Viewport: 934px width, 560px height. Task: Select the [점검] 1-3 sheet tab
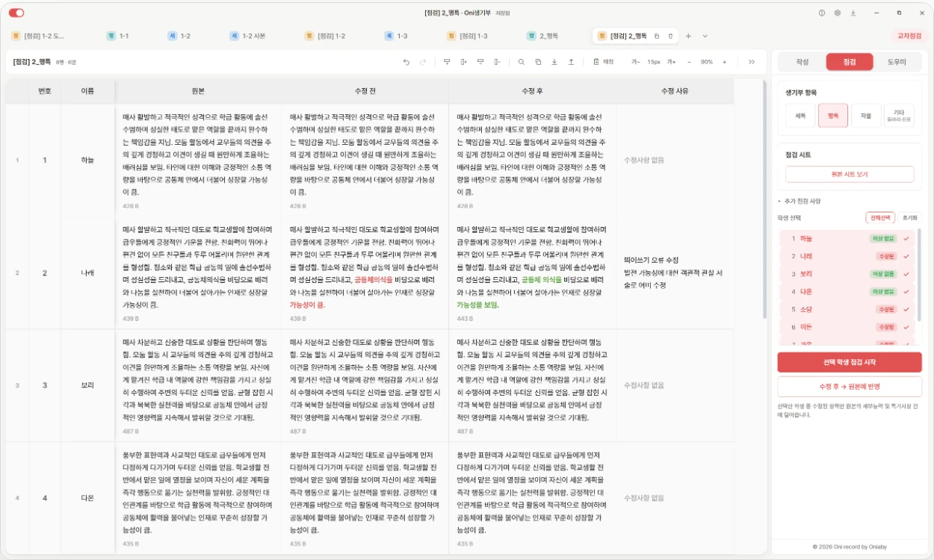click(468, 36)
